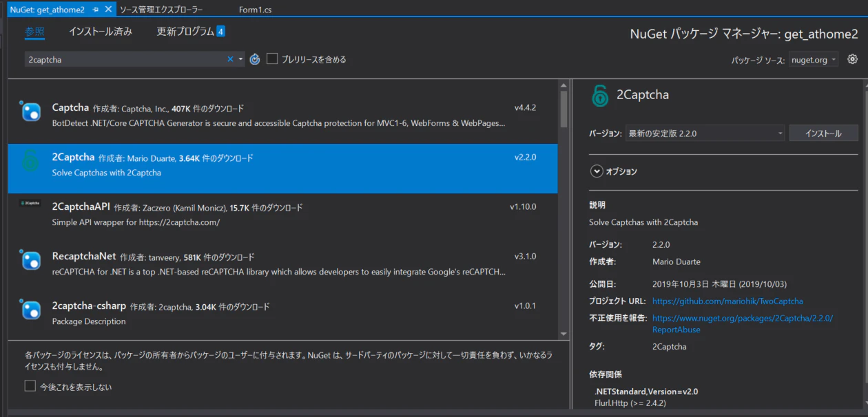Toggle the プレリリースを含める checkbox
This screenshot has height=417, width=868.
[x=272, y=59]
